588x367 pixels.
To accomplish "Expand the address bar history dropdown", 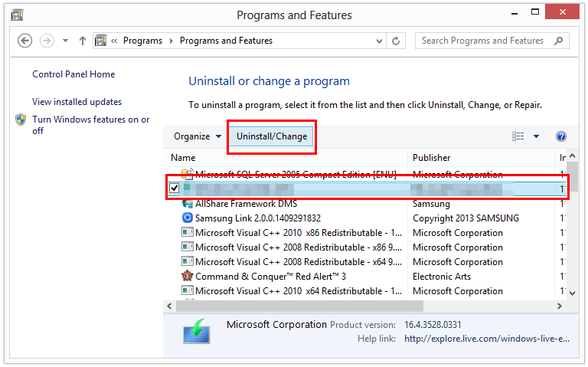I will 379,41.
